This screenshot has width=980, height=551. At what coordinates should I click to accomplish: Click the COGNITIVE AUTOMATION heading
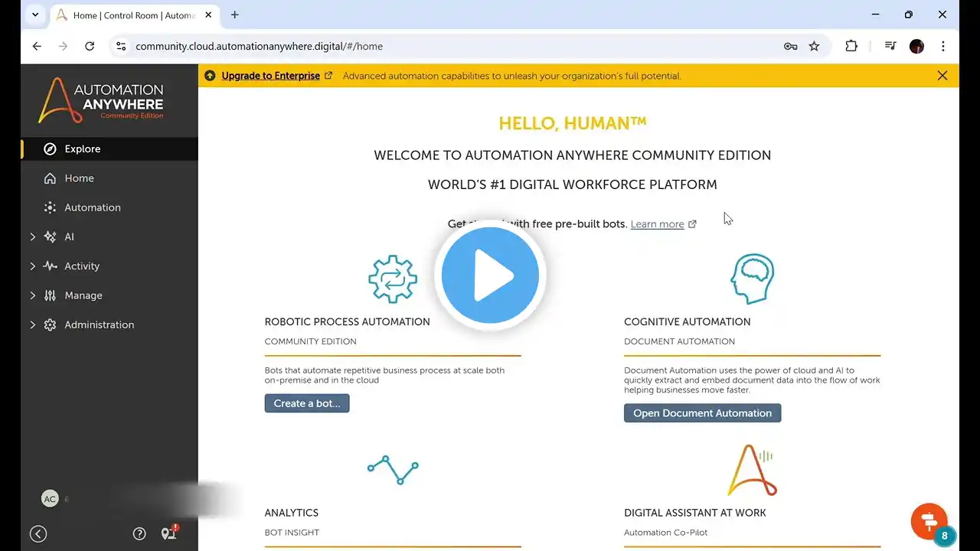click(688, 322)
